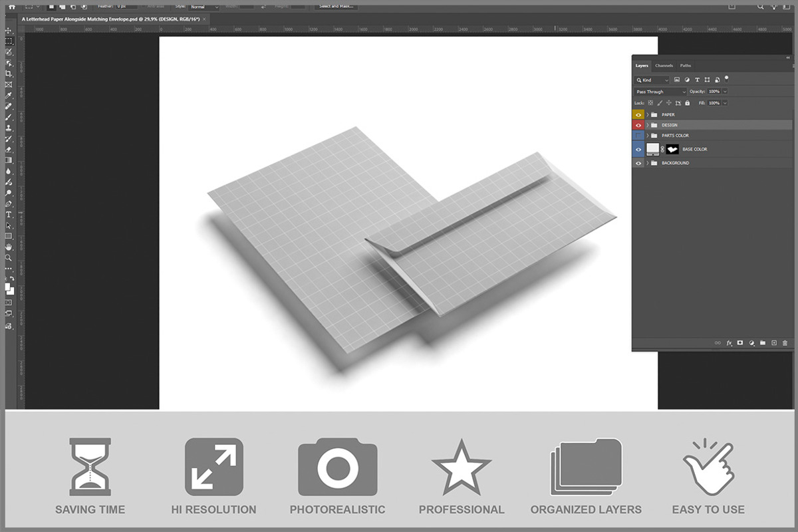This screenshot has height=532, width=798.
Task: Click the BASE COLOR layer mask thumbnail
Action: (672, 149)
